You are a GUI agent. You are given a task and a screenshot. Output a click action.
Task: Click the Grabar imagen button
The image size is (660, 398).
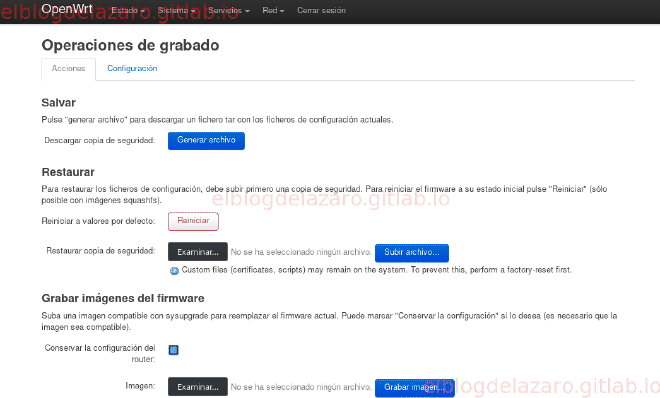click(x=415, y=387)
